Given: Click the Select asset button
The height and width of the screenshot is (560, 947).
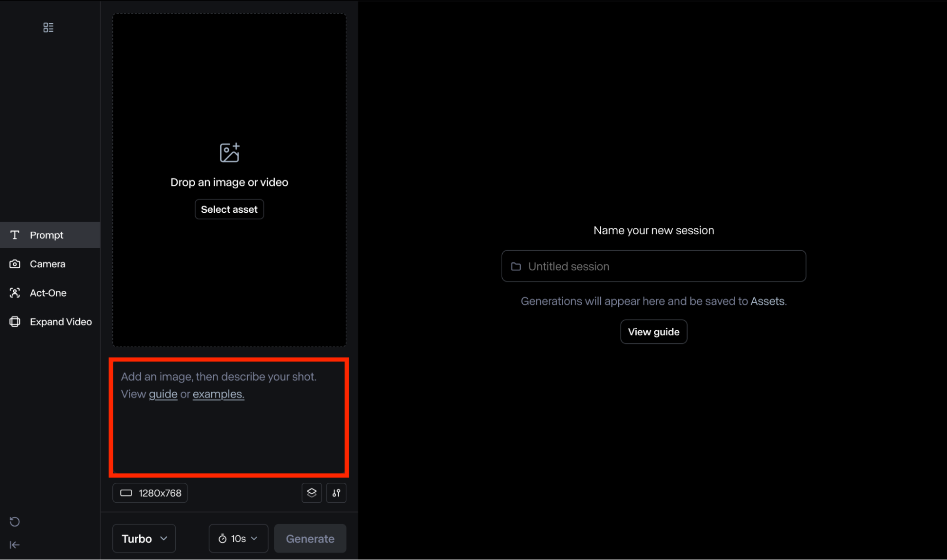Looking at the screenshot, I should pos(229,208).
